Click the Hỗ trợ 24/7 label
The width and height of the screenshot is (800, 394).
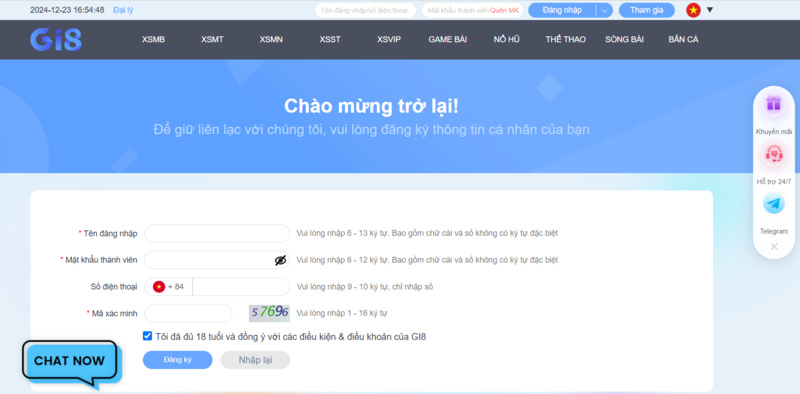[x=773, y=182]
